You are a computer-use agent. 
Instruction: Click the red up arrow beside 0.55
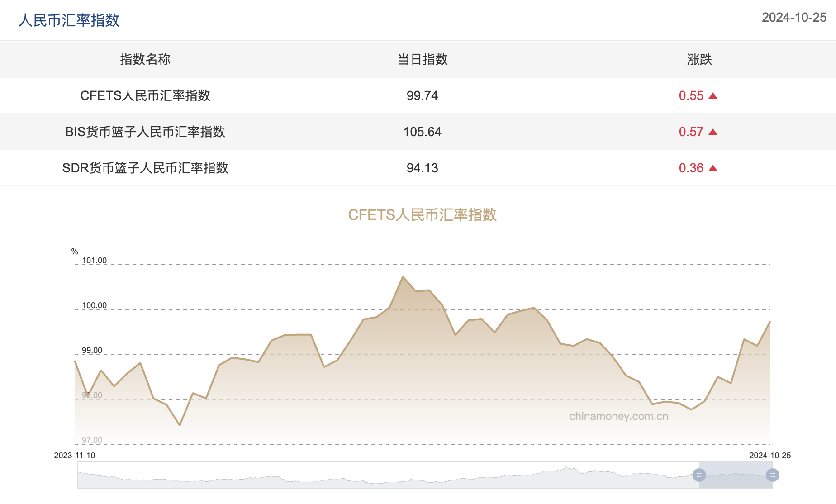[713, 95]
